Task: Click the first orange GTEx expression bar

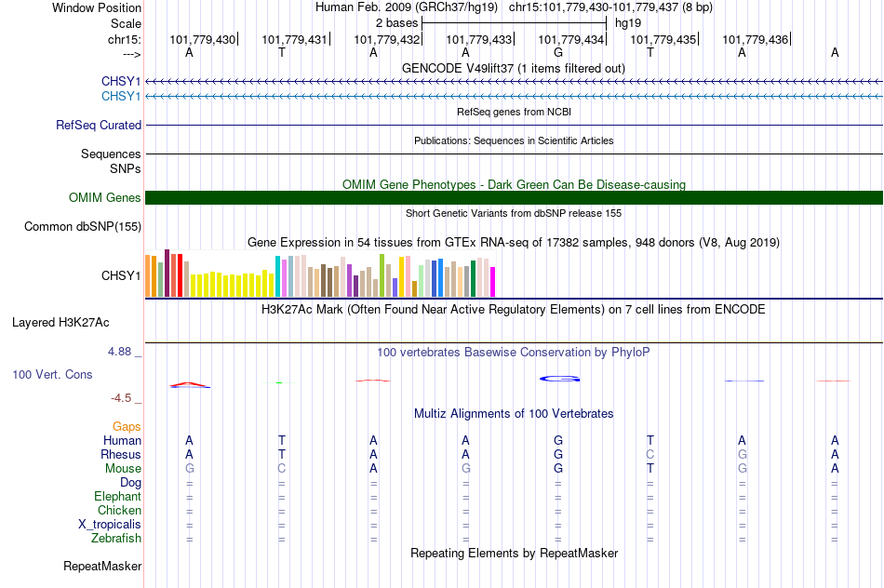Action: [148, 276]
